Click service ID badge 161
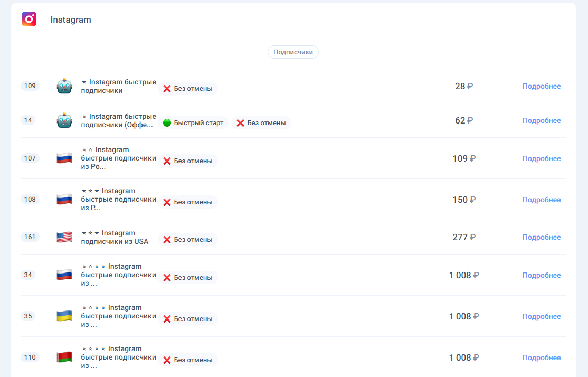 pyautogui.click(x=30, y=237)
